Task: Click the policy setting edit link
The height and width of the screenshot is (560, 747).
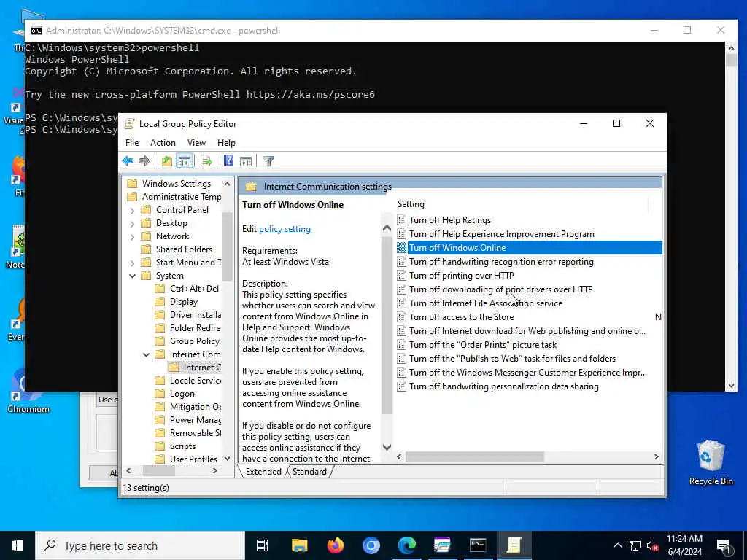Action: tap(285, 229)
